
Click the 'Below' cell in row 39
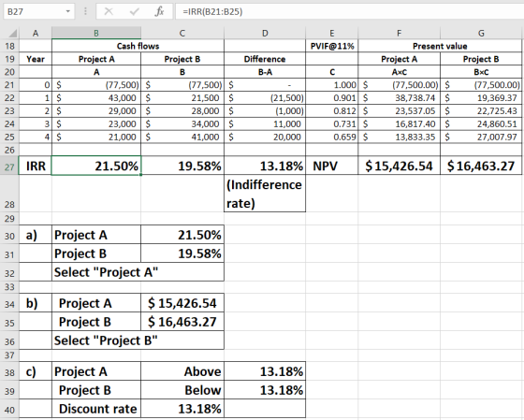pyautogui.click(x=182, y=389)
